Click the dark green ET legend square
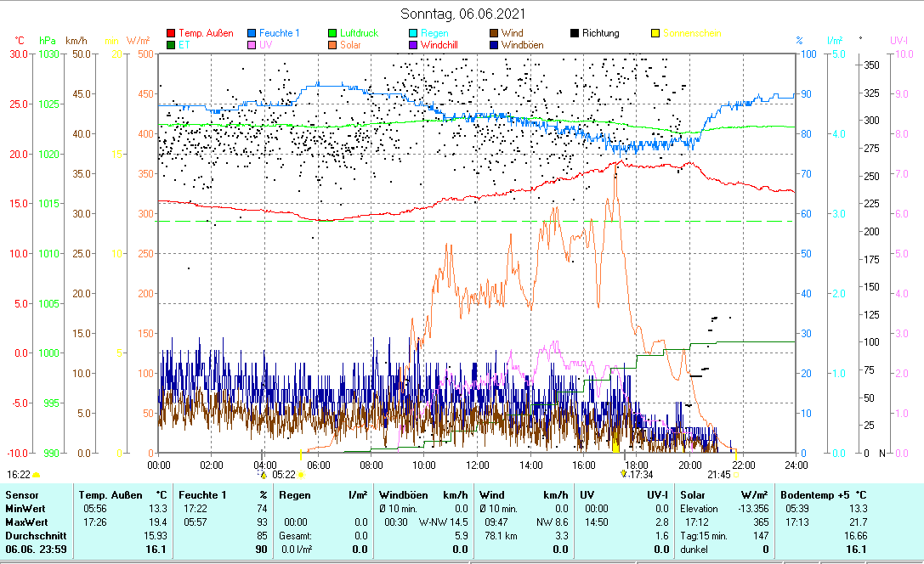 click(x=171, y=45)
